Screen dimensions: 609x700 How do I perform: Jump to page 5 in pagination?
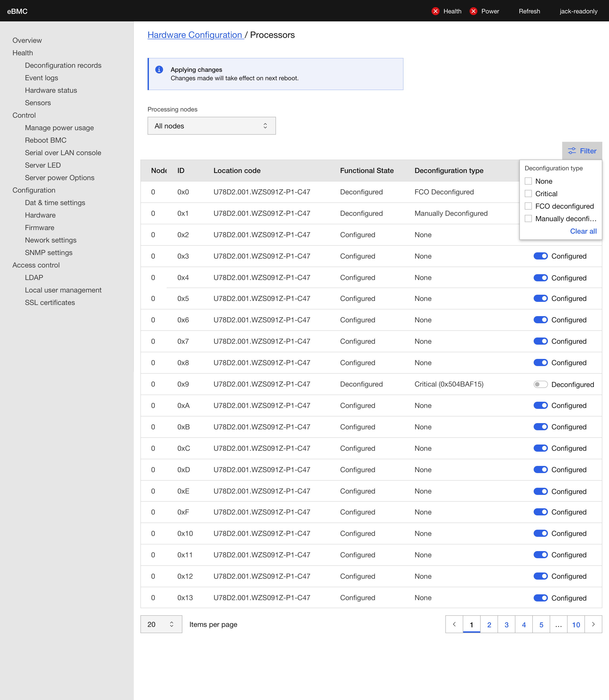tap(541, 624)
